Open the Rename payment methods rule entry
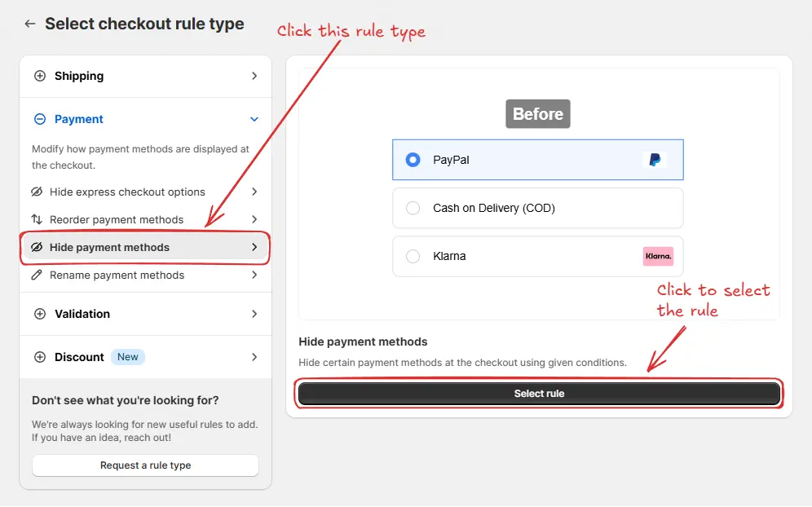The width and height of the screenshot is (812, 507). pyautogui.click(x=145, y=276)
